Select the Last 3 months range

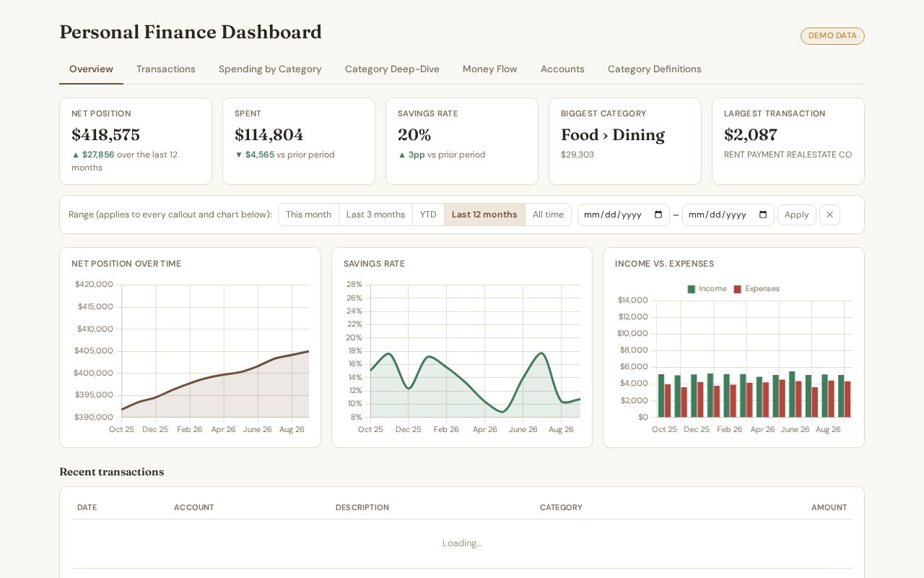375,215
